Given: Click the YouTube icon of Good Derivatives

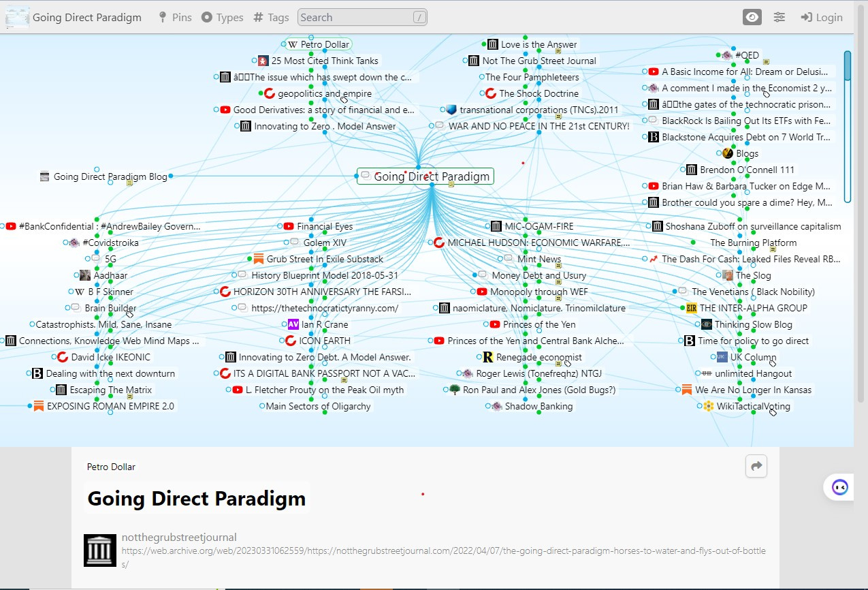Looking at the screenshot, I should [225, 110].
